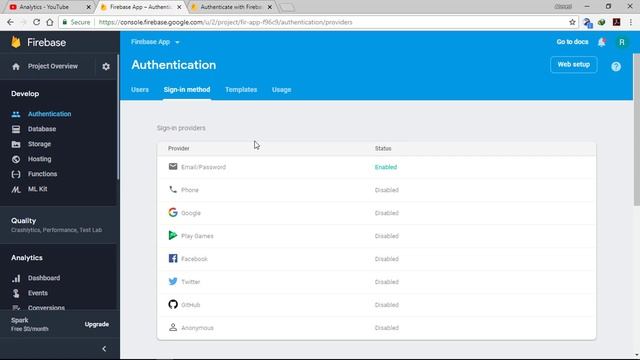Viewport: 640px width, 360px height.
Task: Open notifications bell icon
Action: (x=602, y=42)
